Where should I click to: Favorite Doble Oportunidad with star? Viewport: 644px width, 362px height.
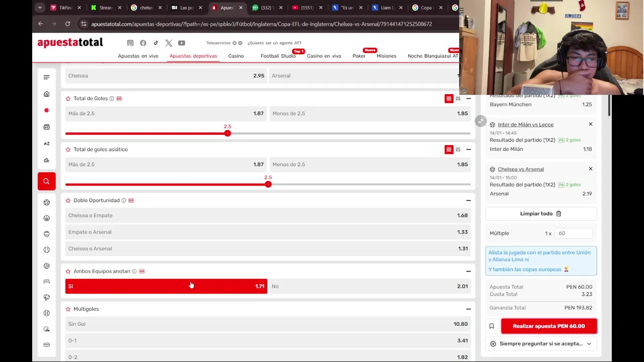[68, 200]
